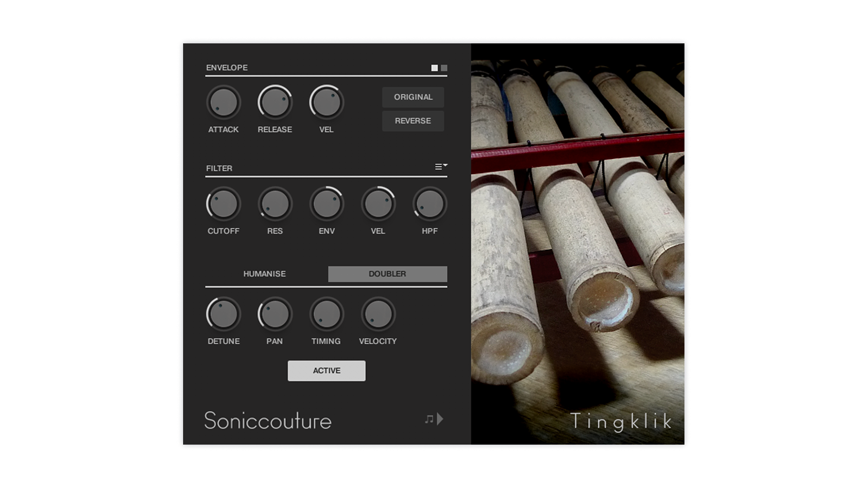Click the HPF knob
The width and height of the screenshot is (868, 488).
(429, 204)
